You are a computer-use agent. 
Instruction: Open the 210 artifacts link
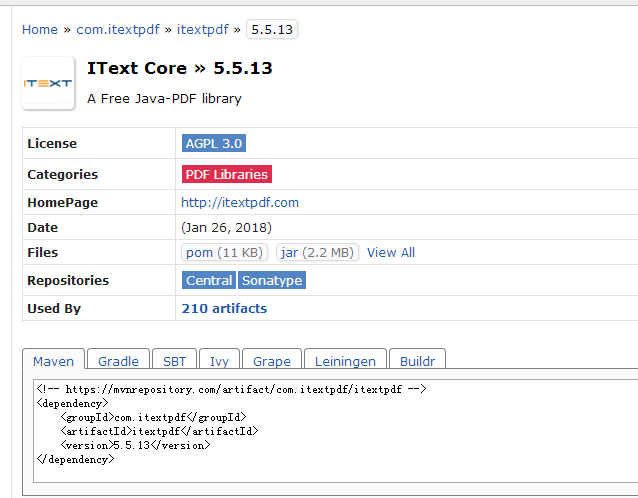pos(224,308)
